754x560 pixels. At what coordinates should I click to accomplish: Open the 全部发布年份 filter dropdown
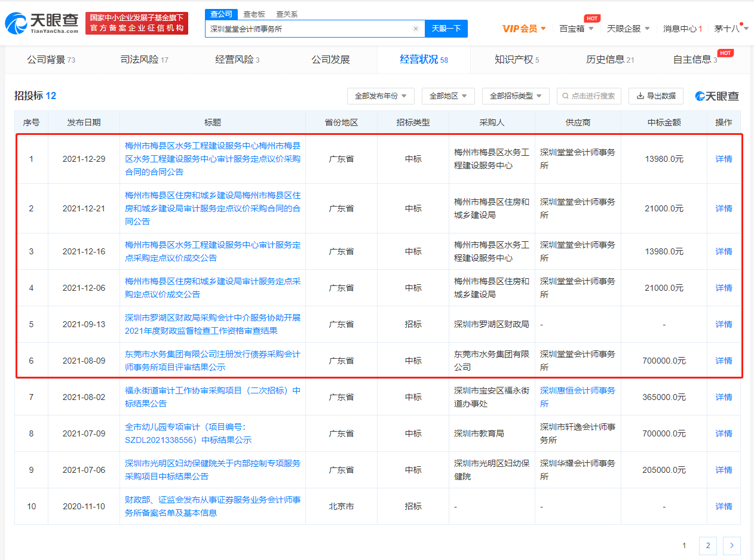pyautogui.click(x=381, y=96)
